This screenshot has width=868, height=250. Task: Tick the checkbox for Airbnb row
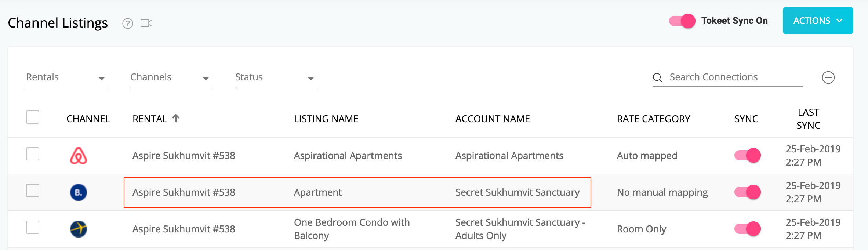click(33, 154)
